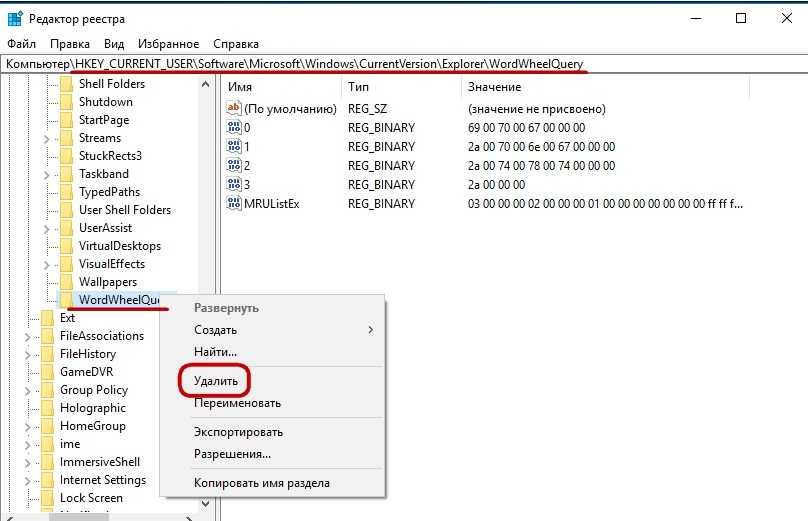This screenshot has width=808, height=521.
Task: Select Экспортировать in the context menu
Action: (238, 432)
